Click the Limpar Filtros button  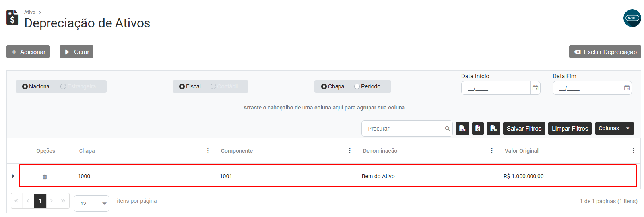(x=570, y=129)
